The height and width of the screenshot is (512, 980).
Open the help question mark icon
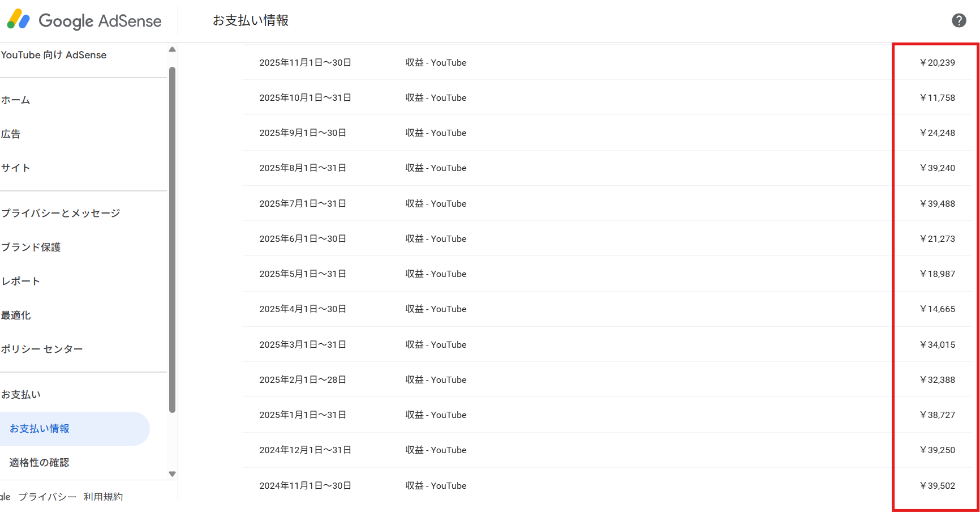958,20
